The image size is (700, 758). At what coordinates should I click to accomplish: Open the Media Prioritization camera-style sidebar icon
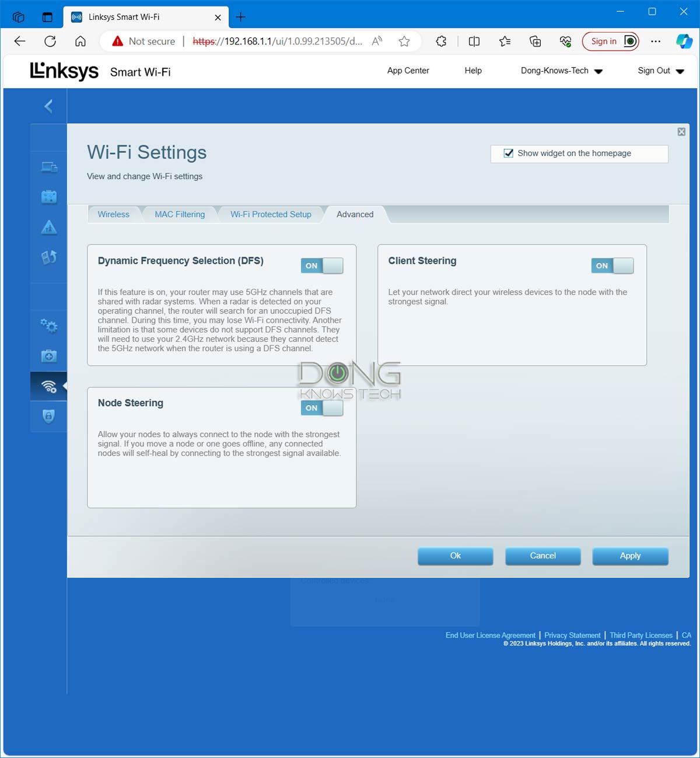[48, 196]
